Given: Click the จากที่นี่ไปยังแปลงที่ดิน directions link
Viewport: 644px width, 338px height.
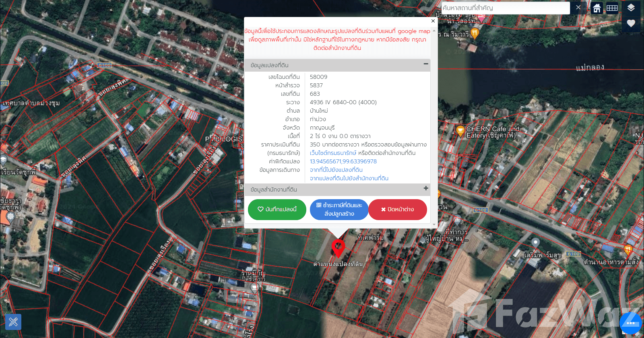Looking at the screenshot, I should 336,170.
